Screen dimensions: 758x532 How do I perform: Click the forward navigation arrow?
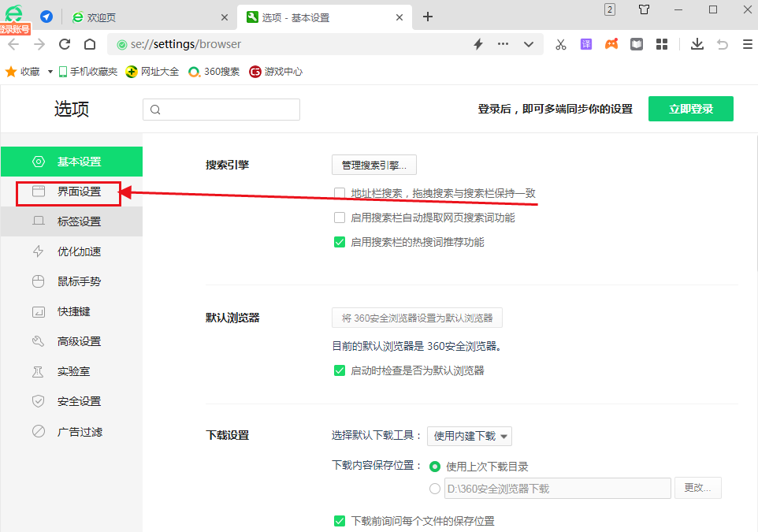(39, 44)
